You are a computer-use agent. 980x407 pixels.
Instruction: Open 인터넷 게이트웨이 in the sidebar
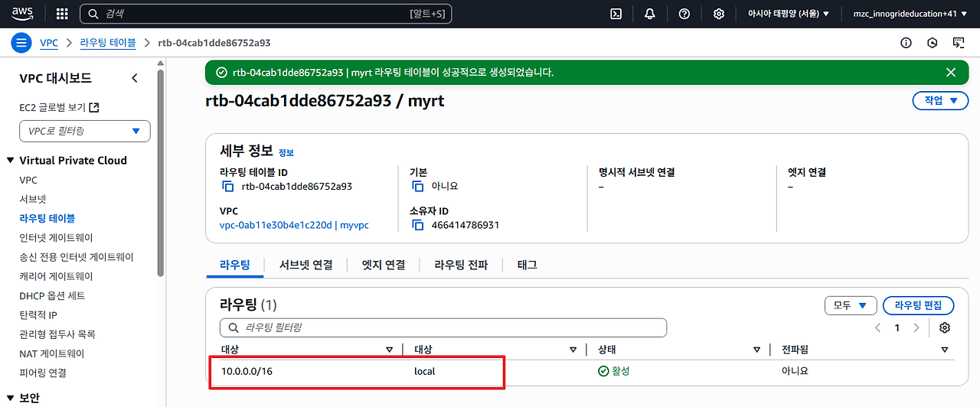(x=56, y=238)
